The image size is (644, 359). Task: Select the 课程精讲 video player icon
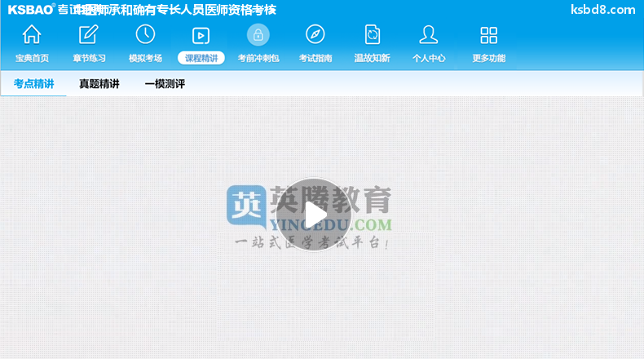(201, 36)
